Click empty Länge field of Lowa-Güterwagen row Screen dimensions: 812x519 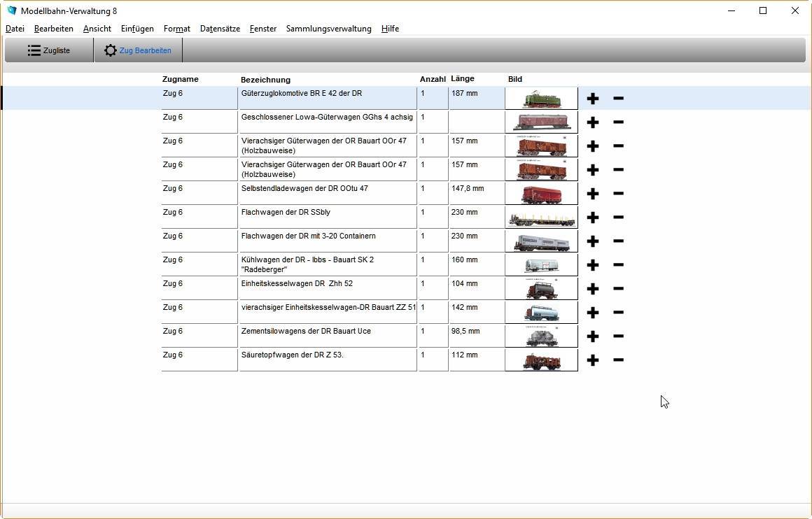click(476, 122)
